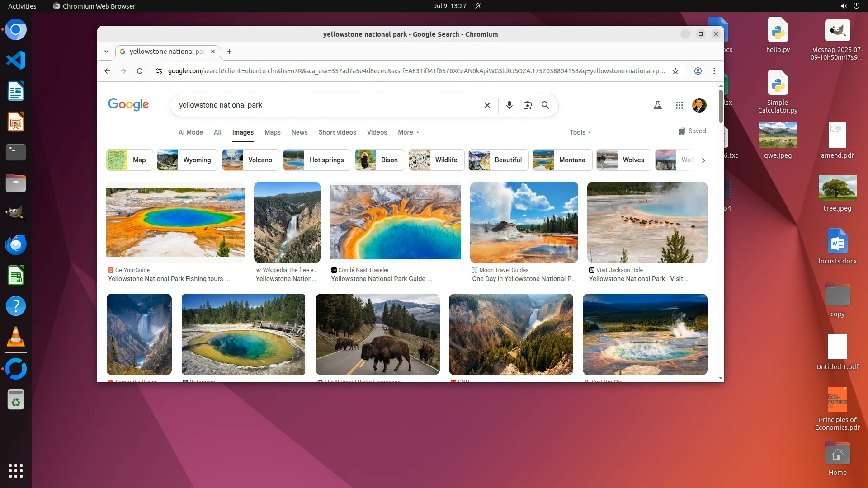Switch to the Maps tab
This screenshot has width=868, height=488.
[272, 132]
